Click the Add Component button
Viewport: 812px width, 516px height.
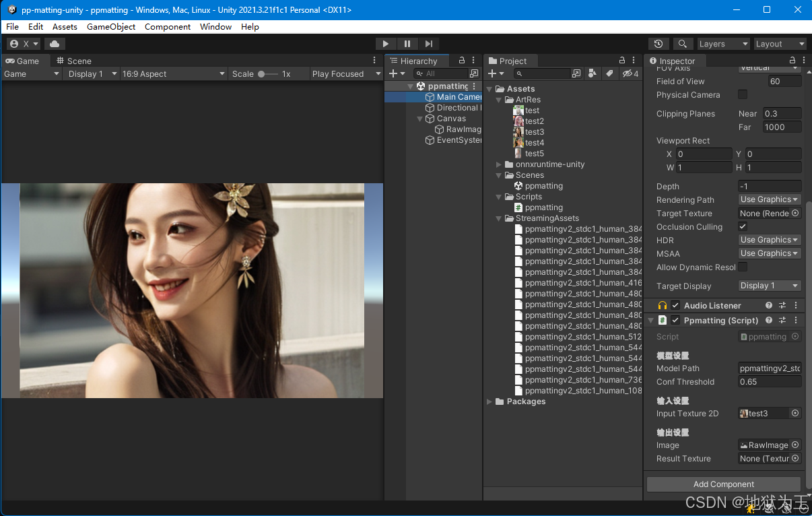click(723, 484)
